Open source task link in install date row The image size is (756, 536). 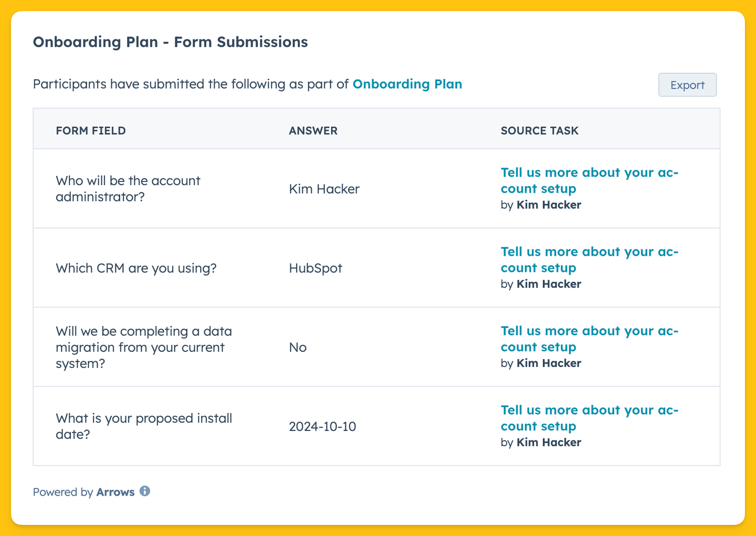(590, 418)
